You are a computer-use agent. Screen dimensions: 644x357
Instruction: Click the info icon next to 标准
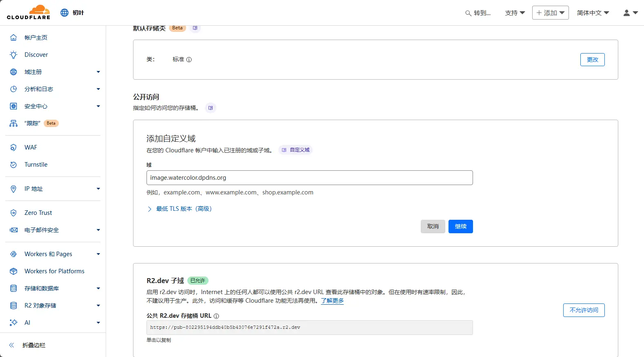click(189, 60)
